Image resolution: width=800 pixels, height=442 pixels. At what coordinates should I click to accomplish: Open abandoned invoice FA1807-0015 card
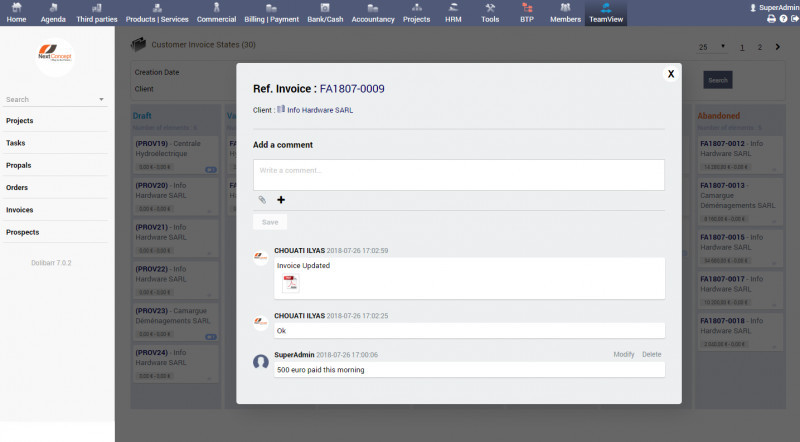(x=740, y=249)
